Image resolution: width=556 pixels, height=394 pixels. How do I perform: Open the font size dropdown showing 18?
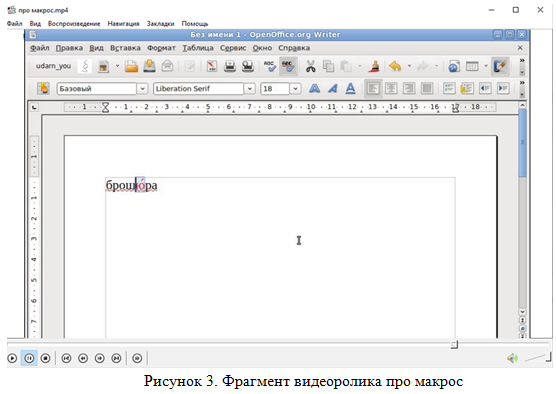pos(295,89)
